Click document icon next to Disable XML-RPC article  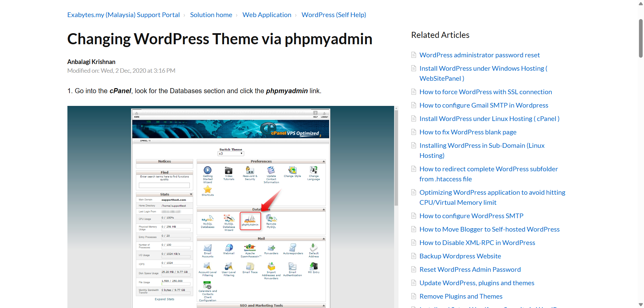point(414,242)
